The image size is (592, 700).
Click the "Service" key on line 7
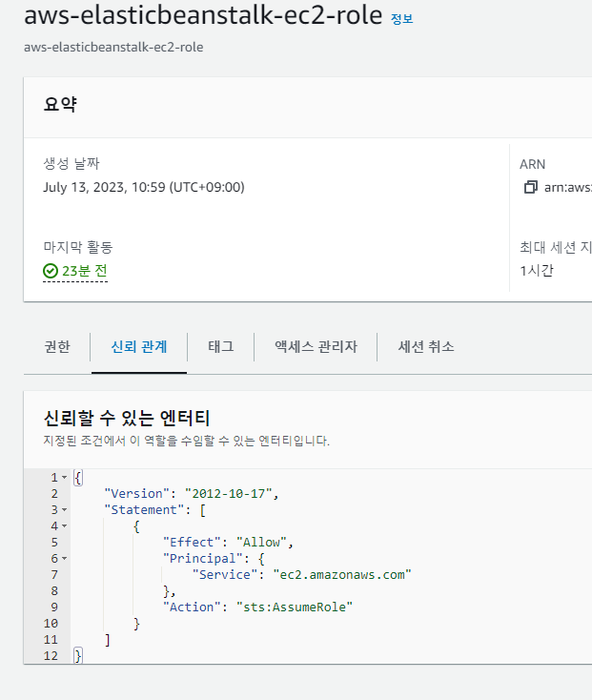(x=225, y=574)
